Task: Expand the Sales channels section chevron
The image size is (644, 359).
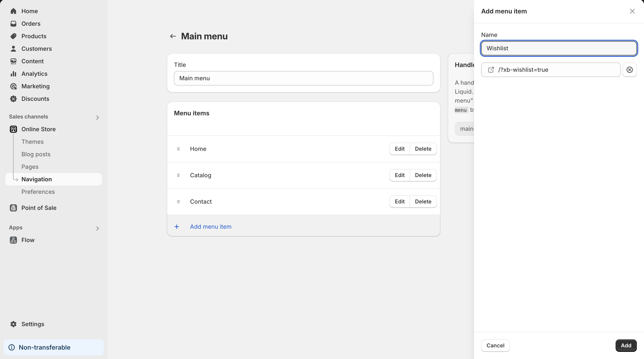Action: click(97, 117)
